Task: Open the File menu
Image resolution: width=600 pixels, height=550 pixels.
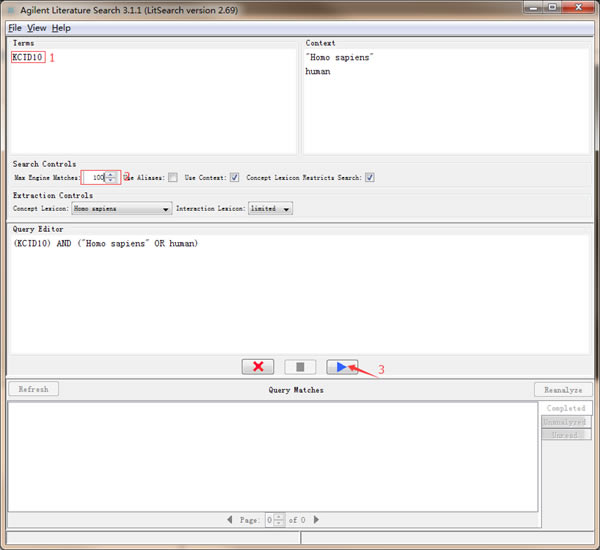Action: click(x=14, y=28)
